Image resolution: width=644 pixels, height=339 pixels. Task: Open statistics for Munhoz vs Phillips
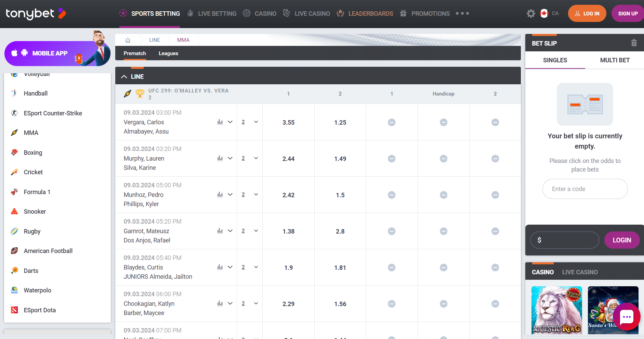coord(220,194)
